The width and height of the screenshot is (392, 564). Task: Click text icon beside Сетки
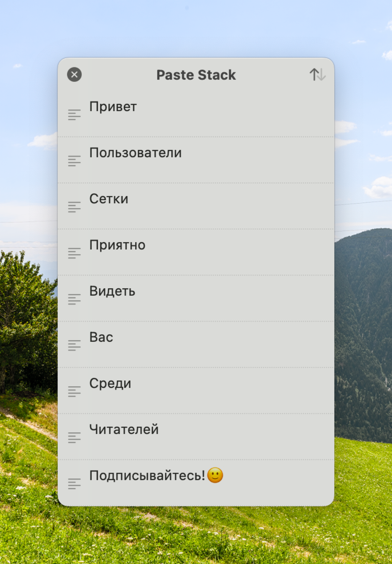[x=74, y=207]
